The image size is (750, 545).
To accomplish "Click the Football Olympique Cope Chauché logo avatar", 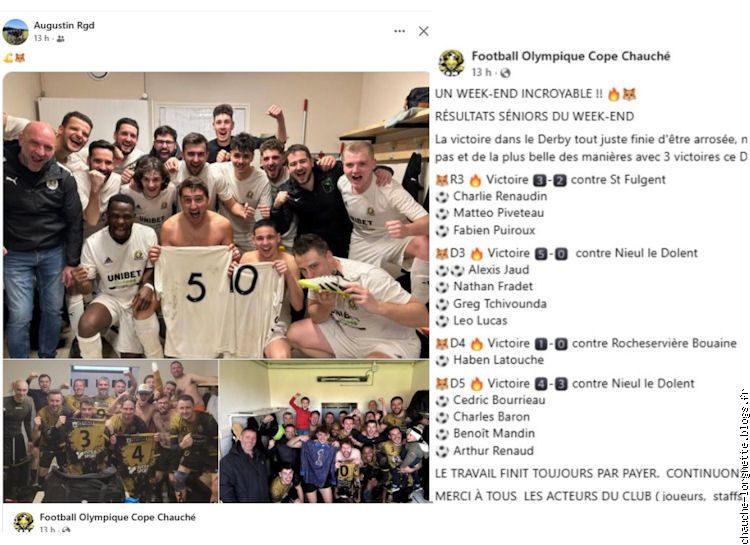I will click(x=451, y=63).
